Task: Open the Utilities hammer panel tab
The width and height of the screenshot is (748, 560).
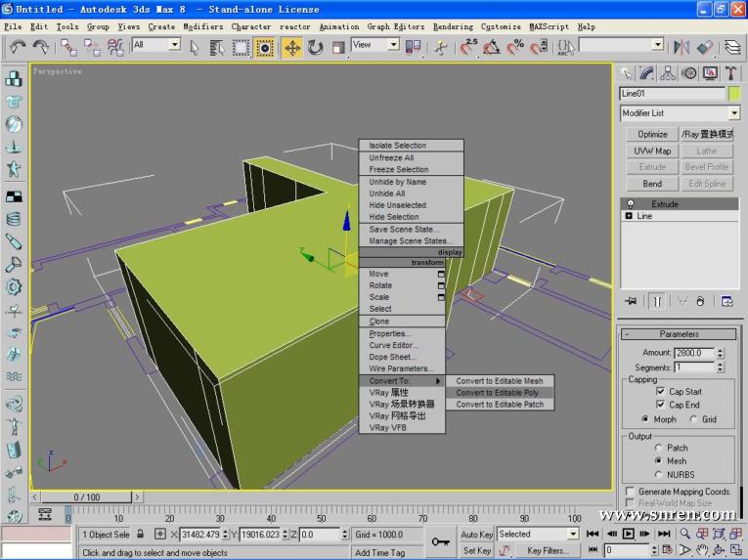Action: [730, 73]
